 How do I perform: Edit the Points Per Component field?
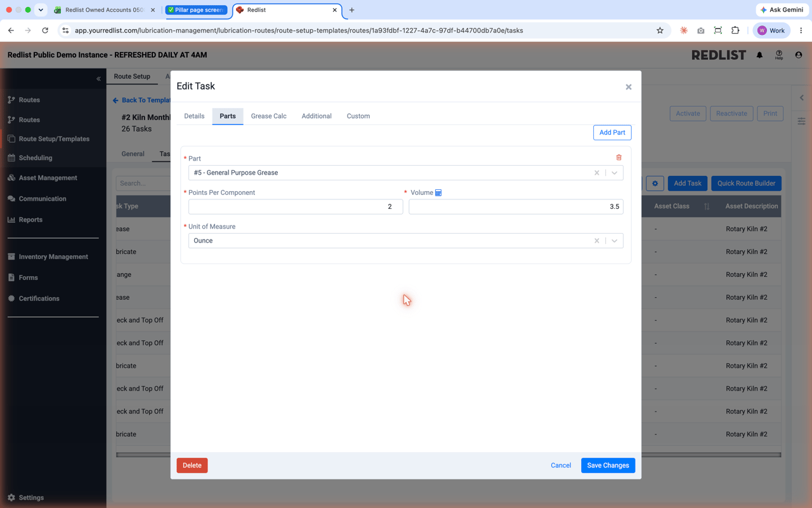pyautogui.click(x=296, y=206)
